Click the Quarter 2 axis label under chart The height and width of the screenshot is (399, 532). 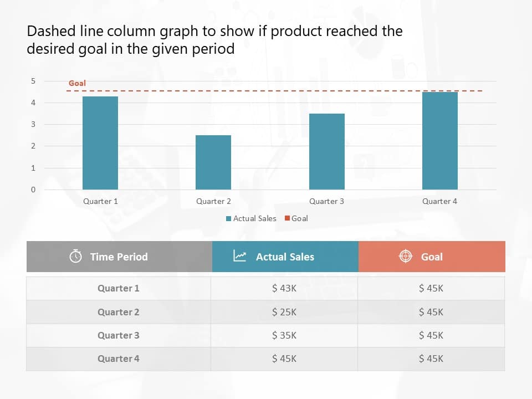point(213,201)
